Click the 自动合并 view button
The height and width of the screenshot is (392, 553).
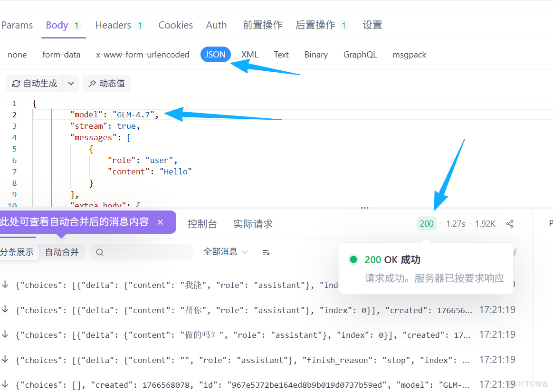62,252
